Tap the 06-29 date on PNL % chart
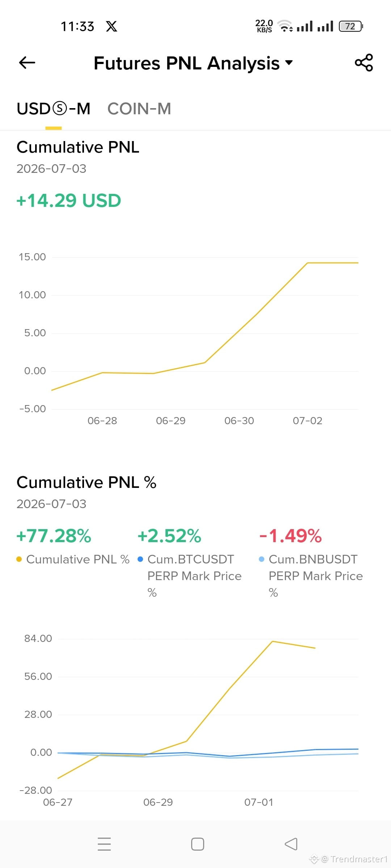391x868 pixels. (158, 802)
